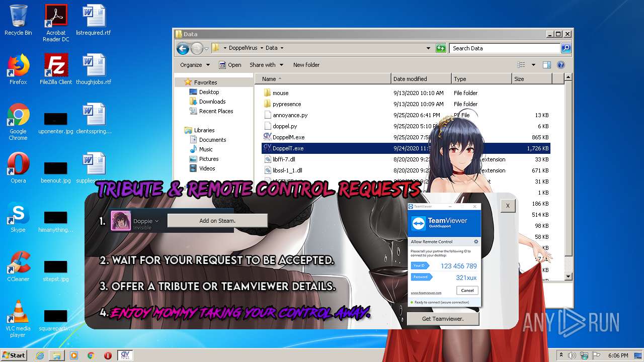Open Windows Explorer taskbar icon
The height and width of the screenshot is (362, 644).
[57, 355]
